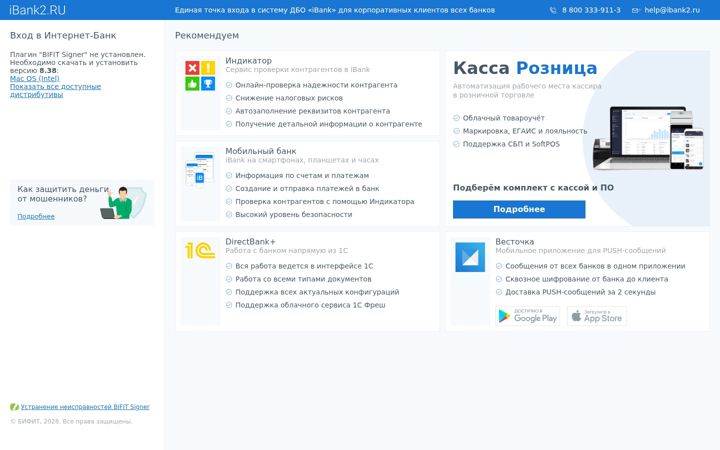Click the DirectBank+ heading
This screenshot has width=720, height=450.
click(x=250, y=242)
